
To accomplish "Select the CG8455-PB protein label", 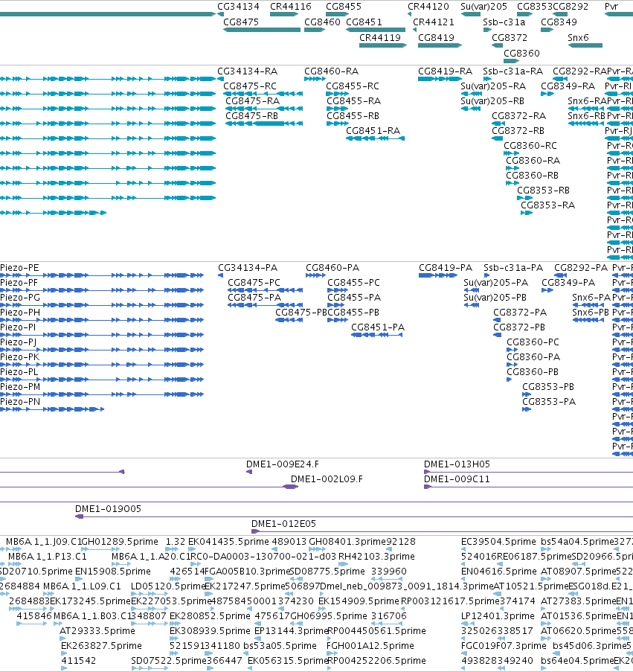I will point(353,313).
